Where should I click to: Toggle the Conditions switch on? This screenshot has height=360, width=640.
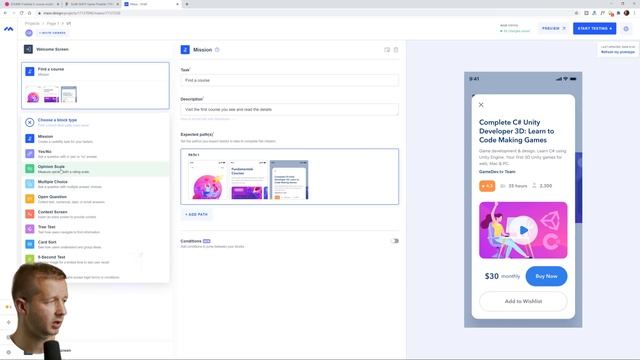[x=395, y=241]
